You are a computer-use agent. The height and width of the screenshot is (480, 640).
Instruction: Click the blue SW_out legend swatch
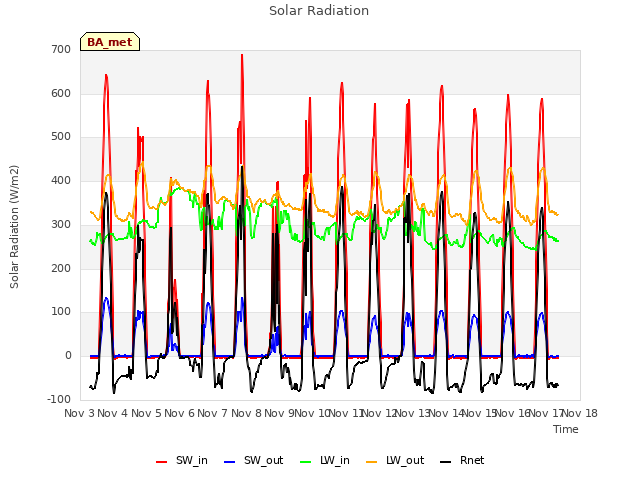click(x=230, y=462)
